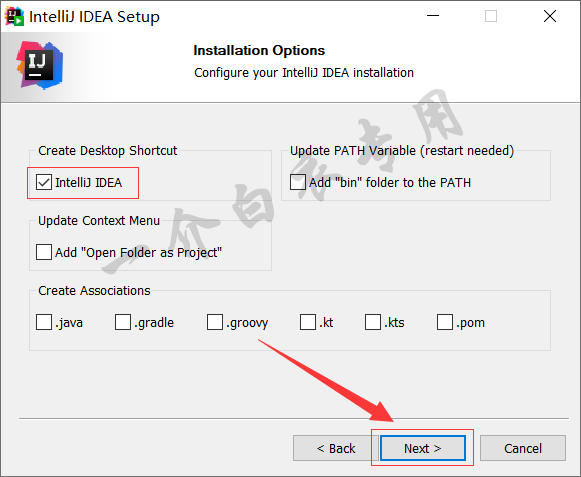Check Add "Open Folder as Project"

coord(44,252)
